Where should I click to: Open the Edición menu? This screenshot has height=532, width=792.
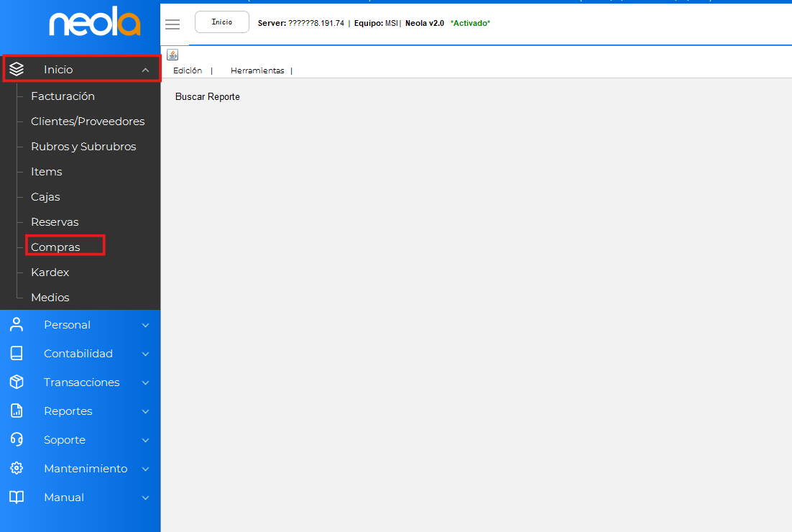click(188, 70)
